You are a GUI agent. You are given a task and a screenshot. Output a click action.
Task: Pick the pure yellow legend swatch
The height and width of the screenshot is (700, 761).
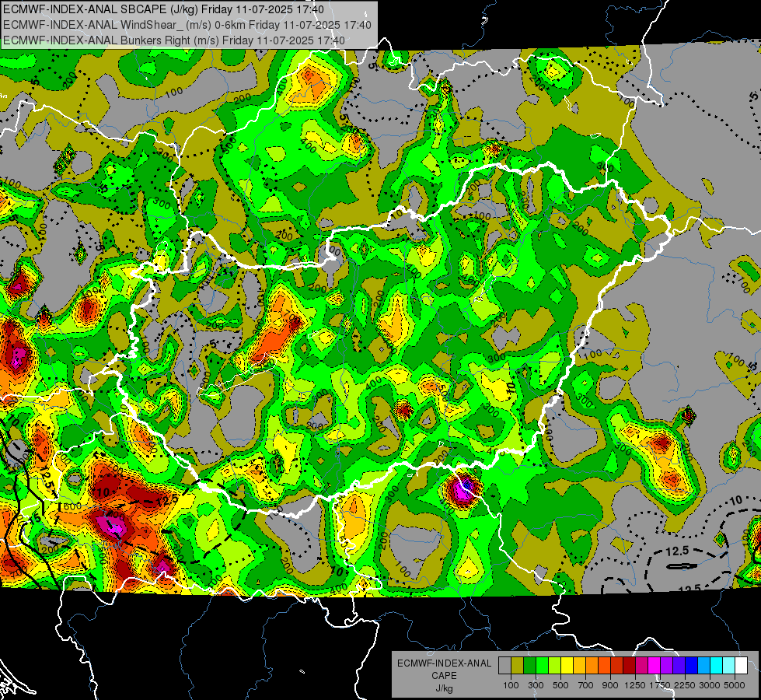click(567, 666)
